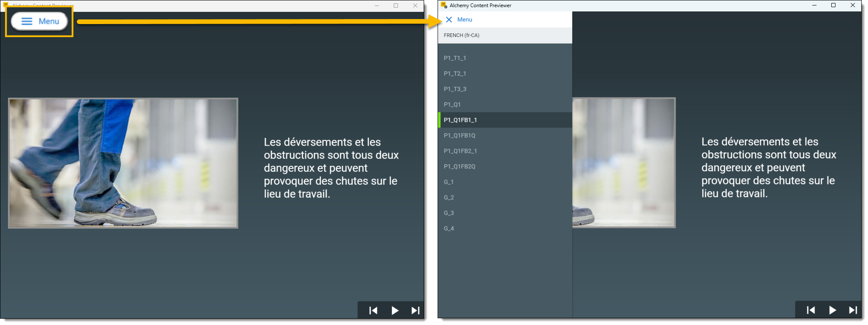868x325 pixels.
Task: Jump to the G_3 slide
Action: (x=449, y=213)
